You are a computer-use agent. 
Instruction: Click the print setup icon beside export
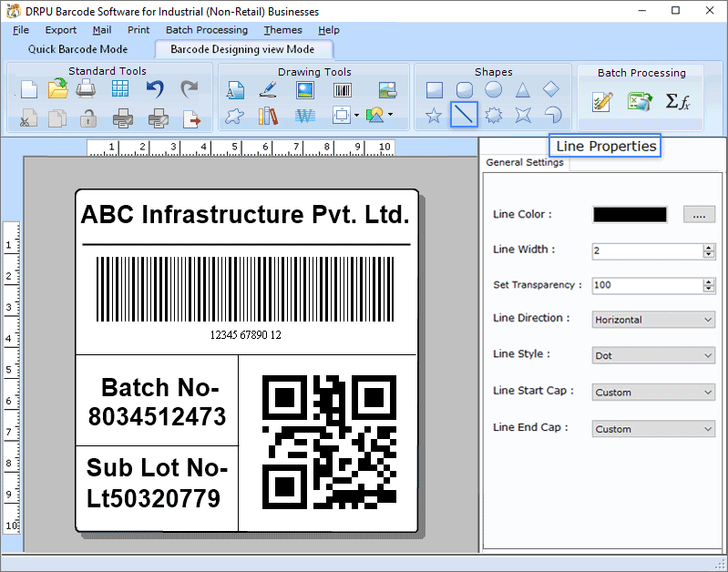(x=159, y=117)
